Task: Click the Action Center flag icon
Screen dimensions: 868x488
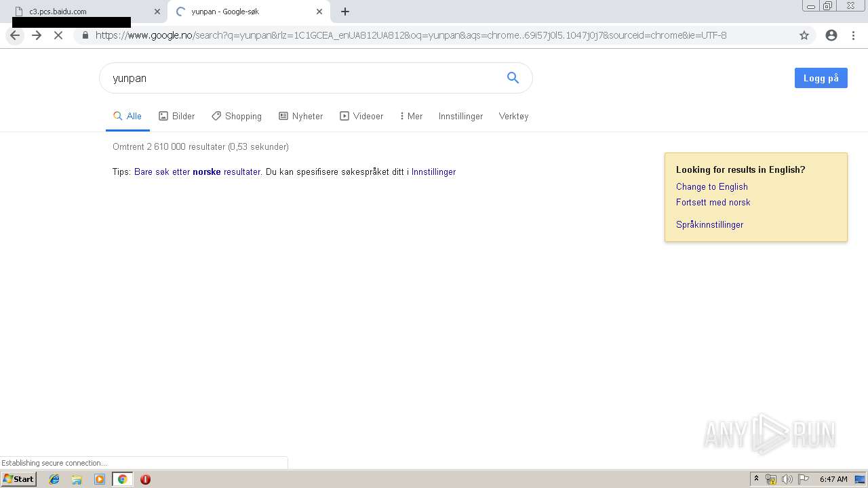Action: tap(804, 479)
